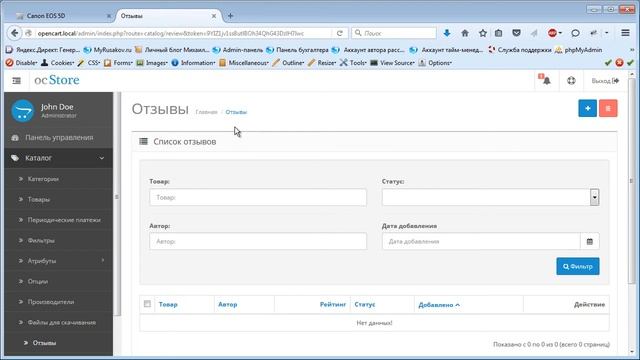Image resolution: width=640 pixels, height=360 pixels.
Task: Focus the browser search box Поиск
Action: 394,33
